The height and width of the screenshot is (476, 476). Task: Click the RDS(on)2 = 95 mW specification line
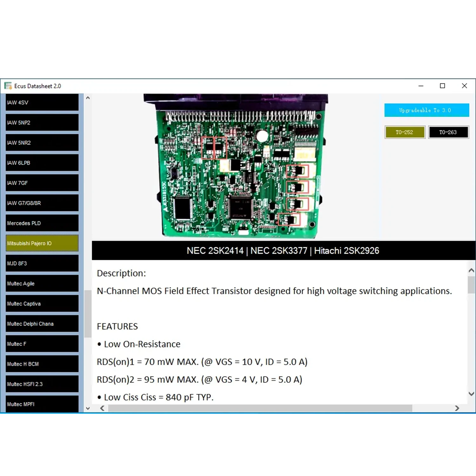200,380
